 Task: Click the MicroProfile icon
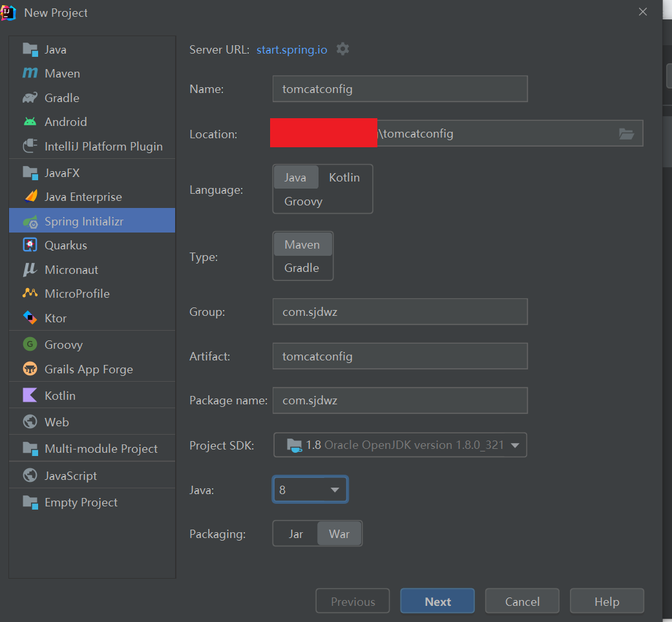coord(30,293)
